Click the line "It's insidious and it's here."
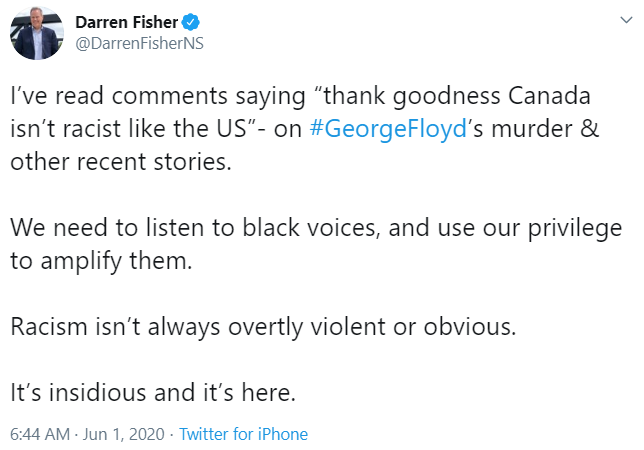The height and width of the screenshot is (450, 644). tap(153, 392)
